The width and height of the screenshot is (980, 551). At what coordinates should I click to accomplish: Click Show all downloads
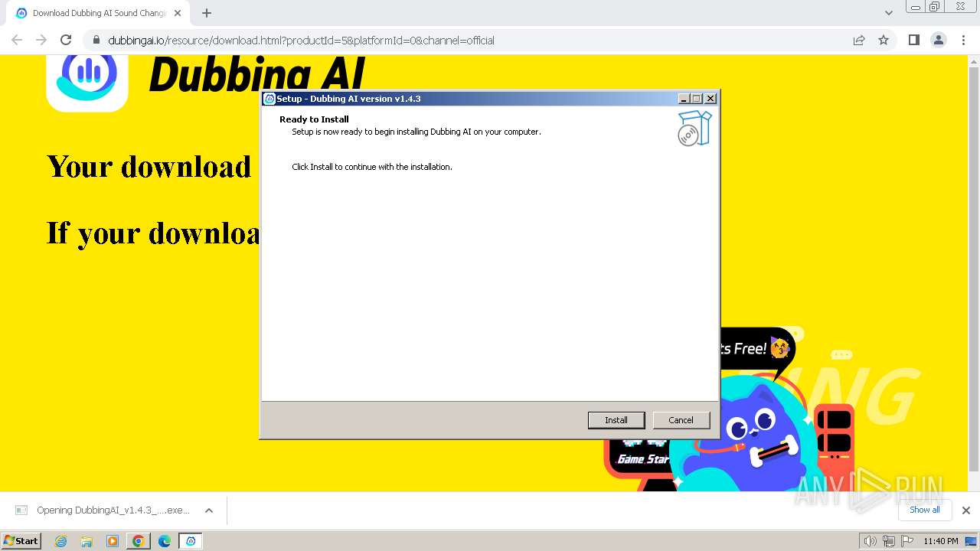(925, 510)
